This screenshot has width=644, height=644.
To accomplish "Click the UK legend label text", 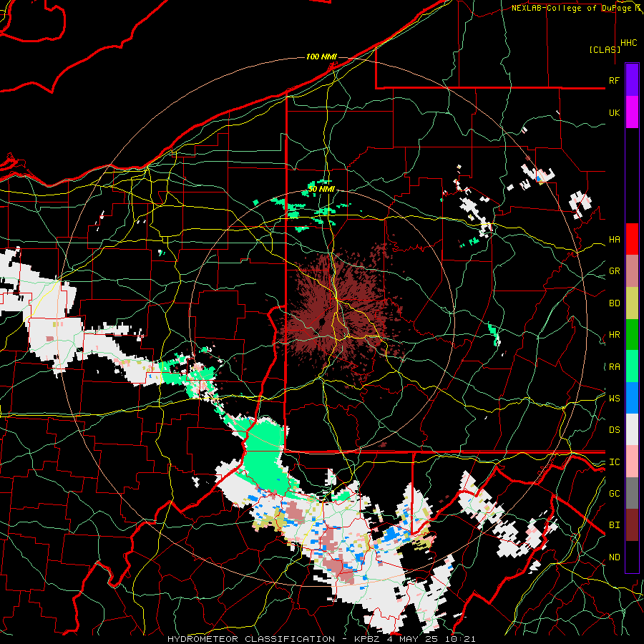I will click(614, 113).
